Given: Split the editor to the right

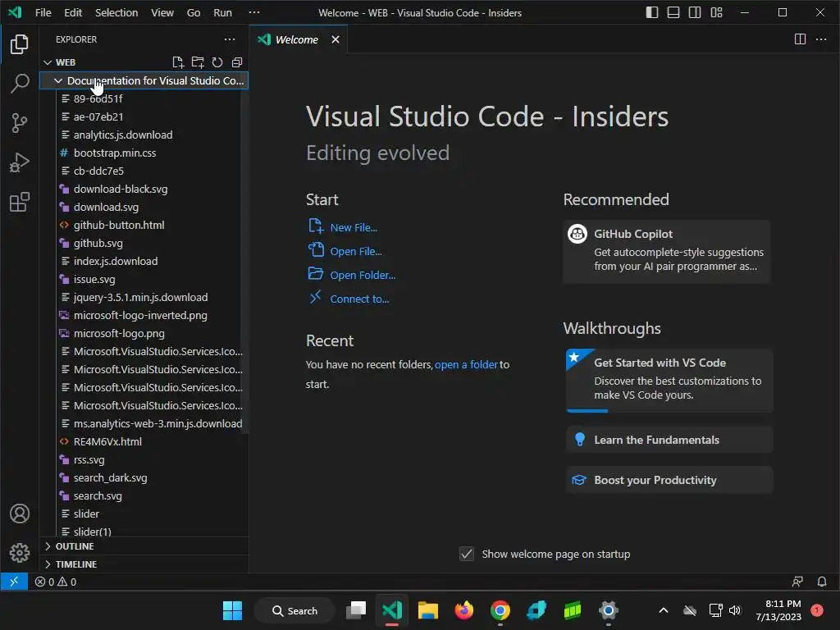Looking at the screenshot, I should tap(800, 39).
